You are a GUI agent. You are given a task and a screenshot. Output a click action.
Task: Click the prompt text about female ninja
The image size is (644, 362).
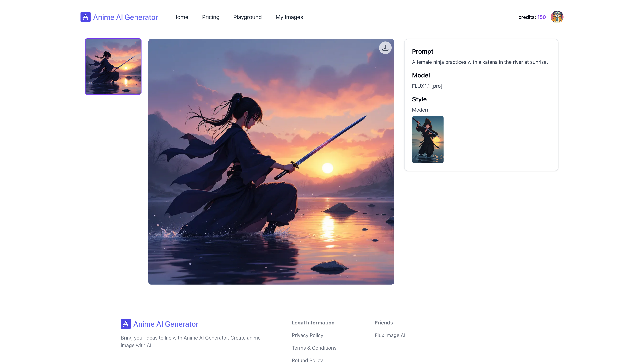(x=480, y=62)
